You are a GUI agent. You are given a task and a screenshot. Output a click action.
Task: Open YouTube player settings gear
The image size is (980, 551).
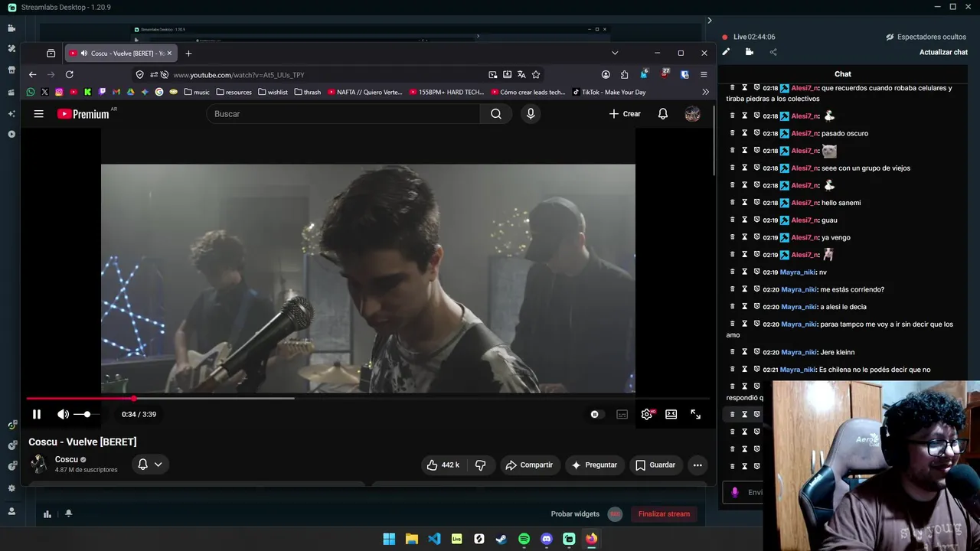click(647, 414)
